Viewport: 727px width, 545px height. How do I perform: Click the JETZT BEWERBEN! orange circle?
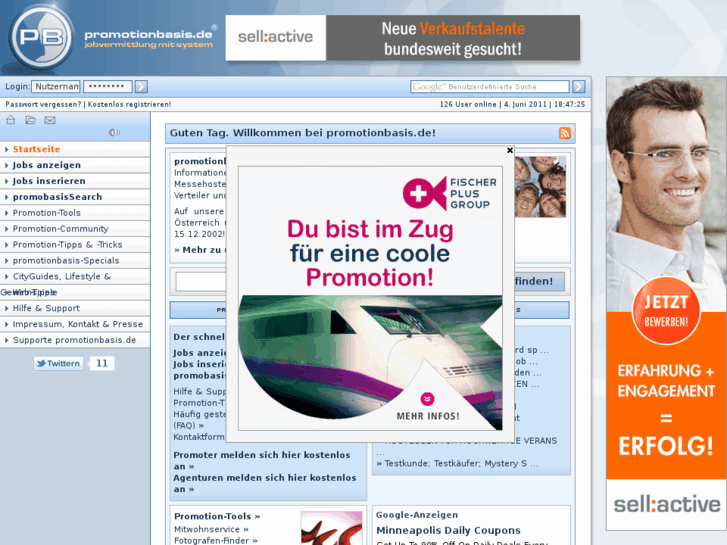click(666, 311)
